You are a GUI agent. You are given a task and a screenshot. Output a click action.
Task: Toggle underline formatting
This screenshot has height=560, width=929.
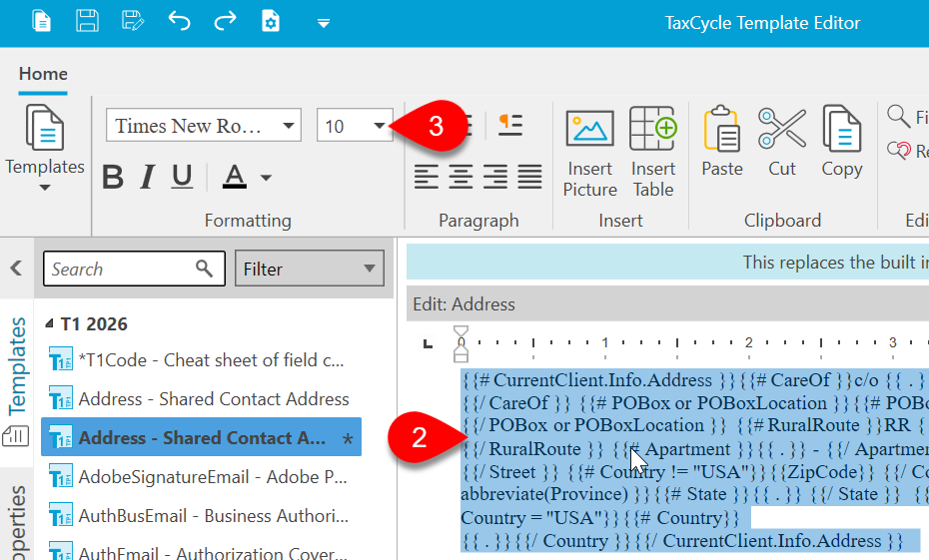click(182, 177)
